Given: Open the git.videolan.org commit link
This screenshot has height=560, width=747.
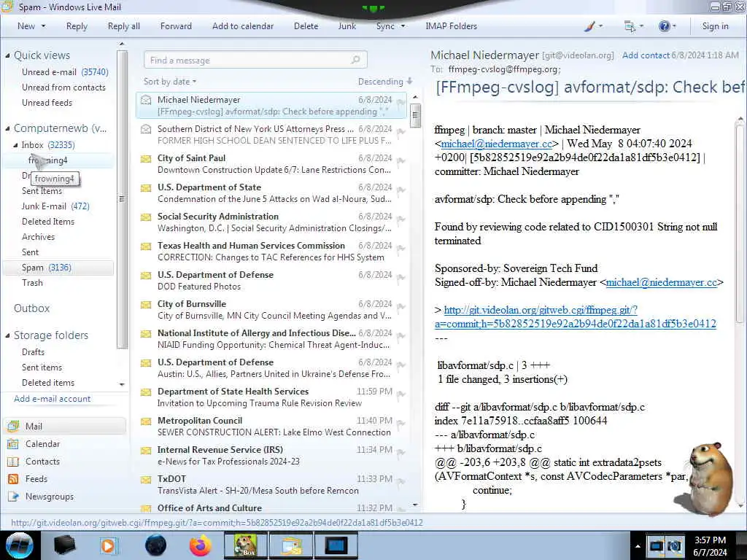Looking at the screenshot, I should click(575, 316).
